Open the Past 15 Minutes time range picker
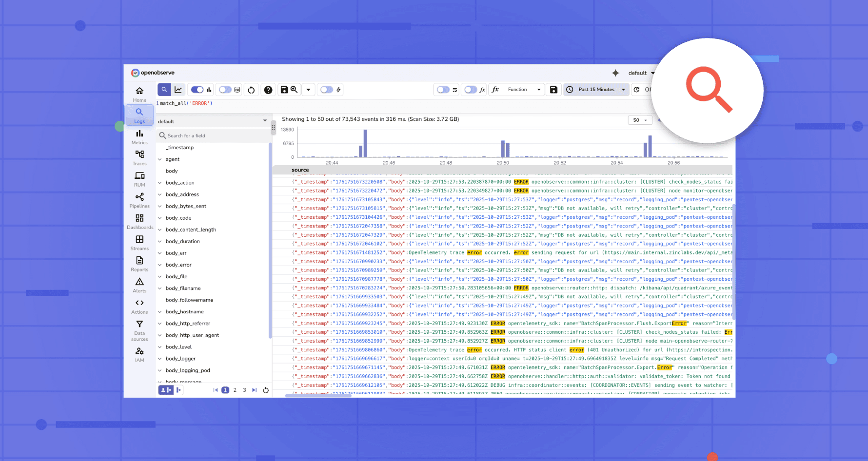This screenshot has width=868, height=461. pos(595,89)
